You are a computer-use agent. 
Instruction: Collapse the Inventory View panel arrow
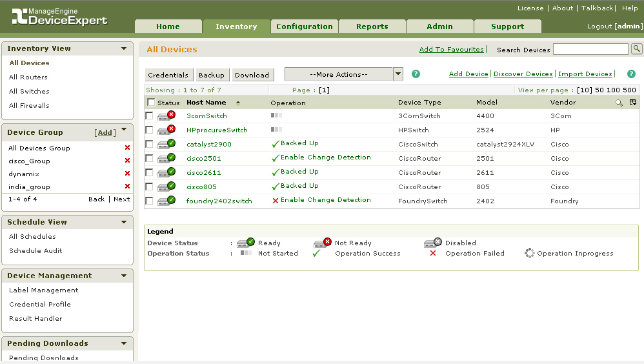[124, 48]
